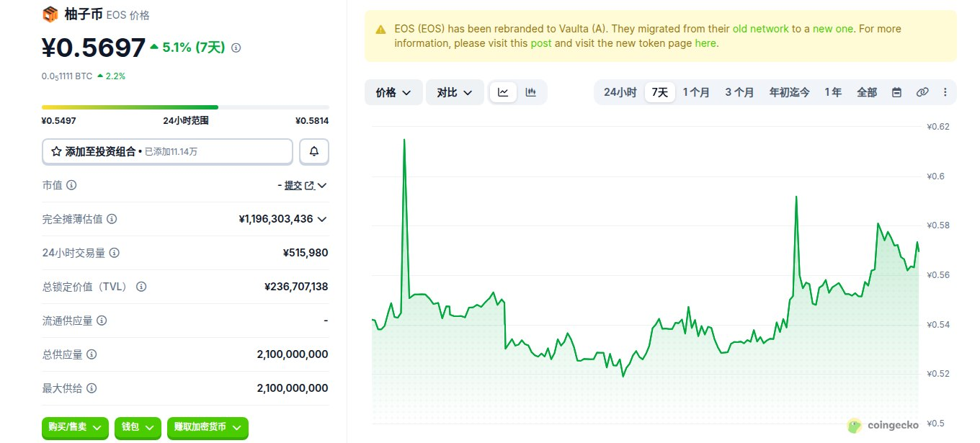The width and height of the screenshot is (980, 443).
Task: Open the 'post' link in notice
Action: 540,43
